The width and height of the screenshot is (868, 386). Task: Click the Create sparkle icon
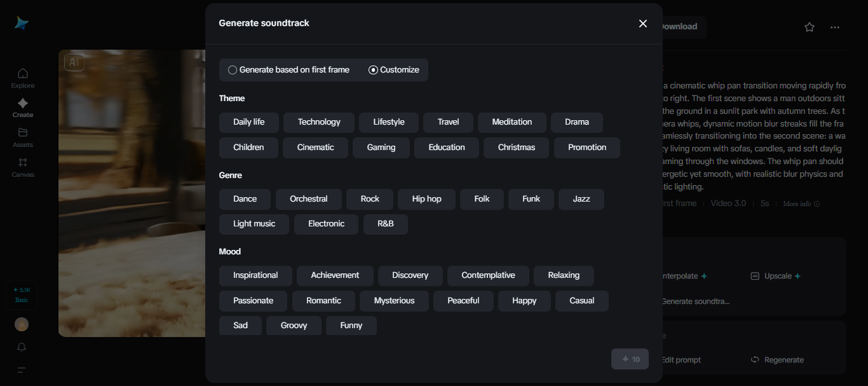pyautogui.click(x=22, y=103)
